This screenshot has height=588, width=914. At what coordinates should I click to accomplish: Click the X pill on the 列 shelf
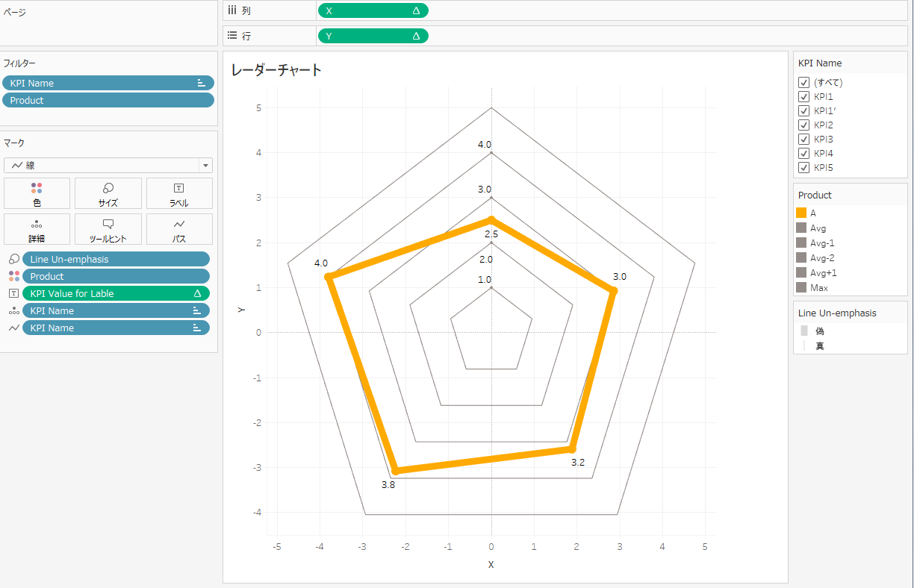(x=373, y=10)
